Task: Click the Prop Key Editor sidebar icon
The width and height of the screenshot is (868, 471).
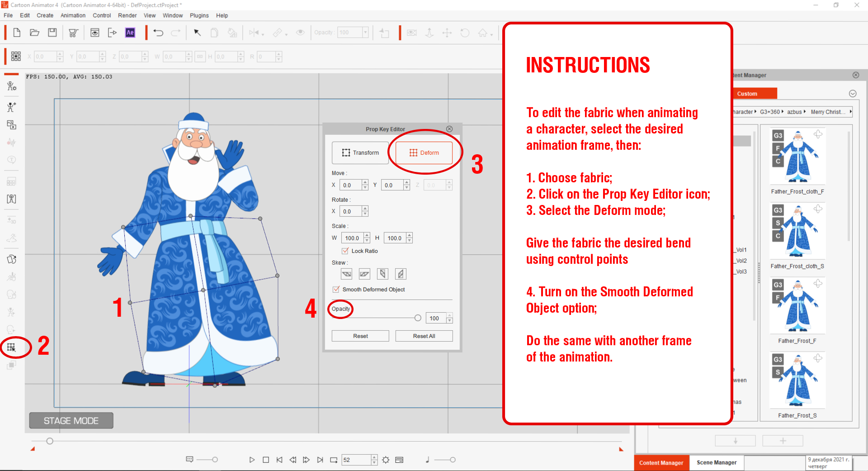Action: (x=12, y=347)
